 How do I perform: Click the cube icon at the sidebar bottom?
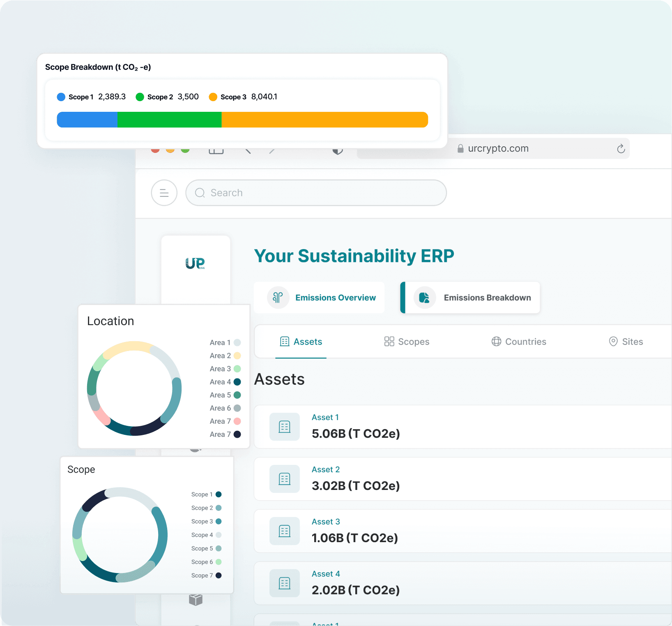pyautogui.click(x=196, y=600)
